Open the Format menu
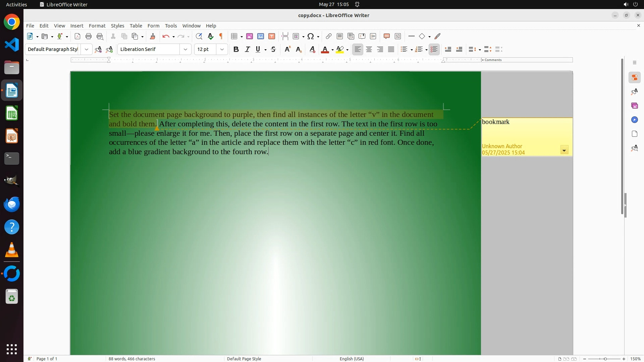 [x=97, y=25]
